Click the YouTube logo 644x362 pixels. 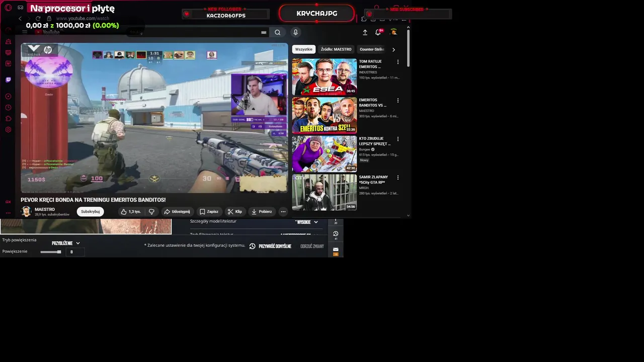coord(48,32)
